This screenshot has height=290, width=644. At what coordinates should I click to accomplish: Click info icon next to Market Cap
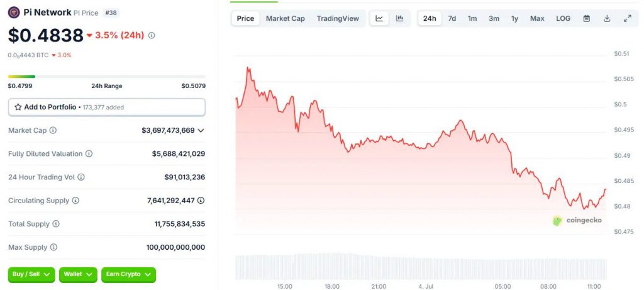tap(53, 130)
